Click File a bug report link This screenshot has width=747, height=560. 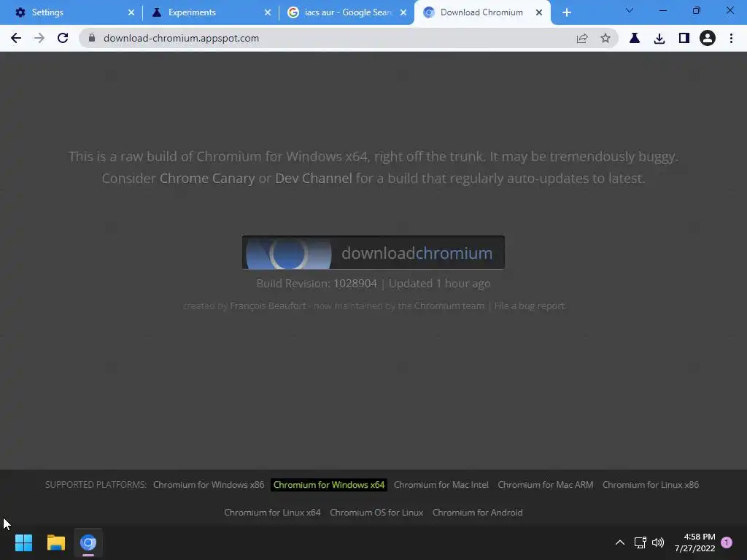[x=529, y=306]
